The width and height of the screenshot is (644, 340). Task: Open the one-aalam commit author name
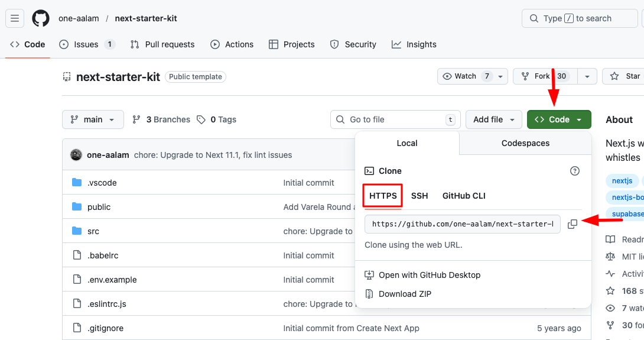108,155
